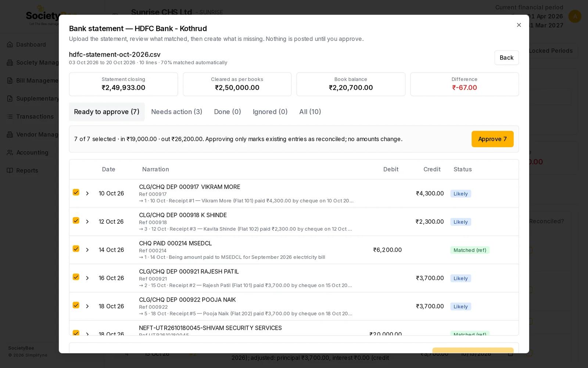Click the Transactions sidebar icon
The image size is (588, 368).
[10, 117]
